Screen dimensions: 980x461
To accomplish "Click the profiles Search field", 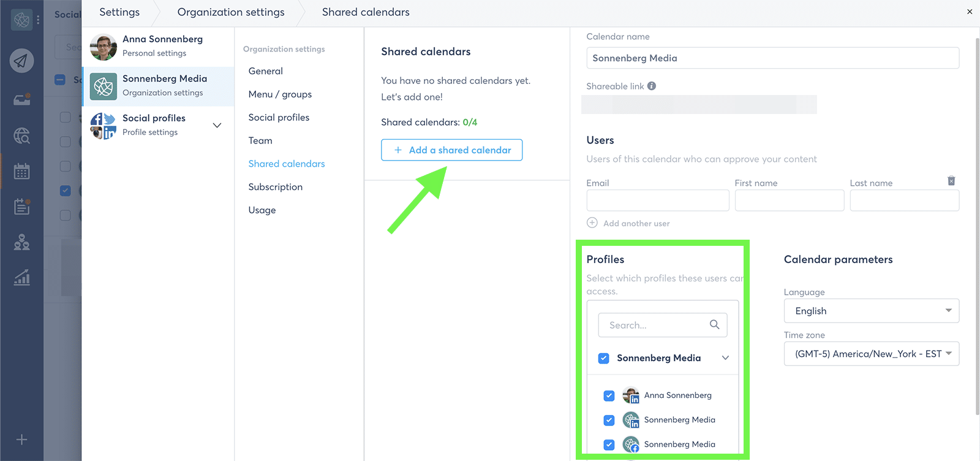I will (655, 326).
